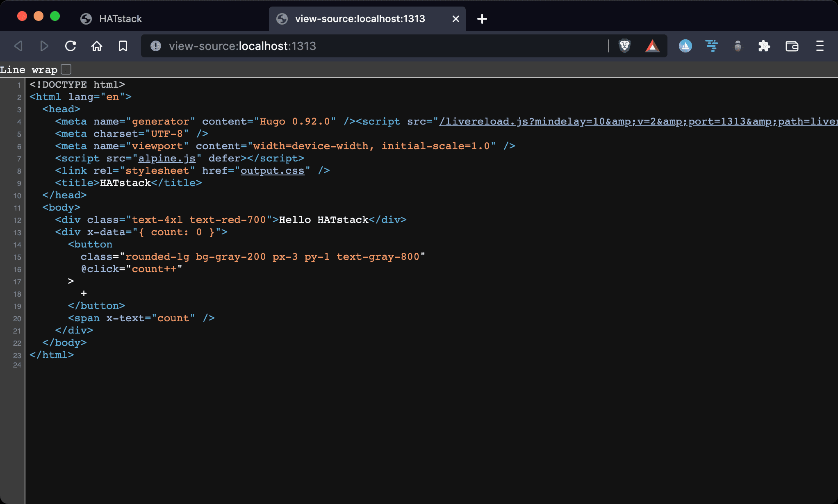Image resolution: width=838 pixels, height=504 pixels.
Task: Show the not-secure site info icon
Action: pyautogui.click(x=156, y=46)
